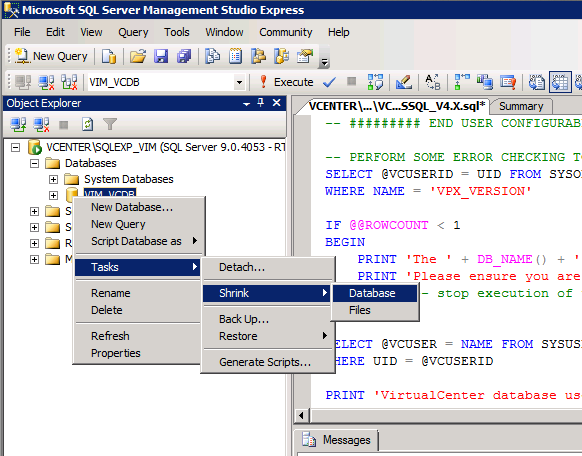Image resolution: width=582 pixels, height=456 pixels.
Task: Click the Display Estimated Execution Plan icon
Action: tap(375, 82)
